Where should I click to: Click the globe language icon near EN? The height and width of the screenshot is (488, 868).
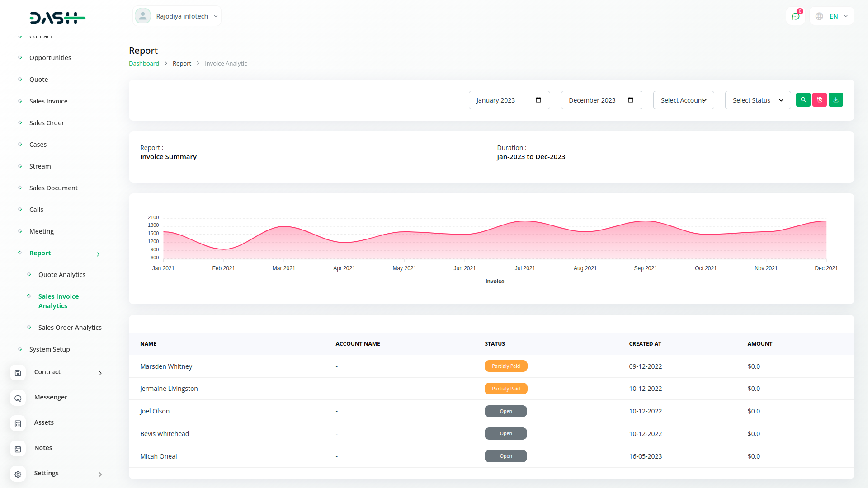click(819, 16)
